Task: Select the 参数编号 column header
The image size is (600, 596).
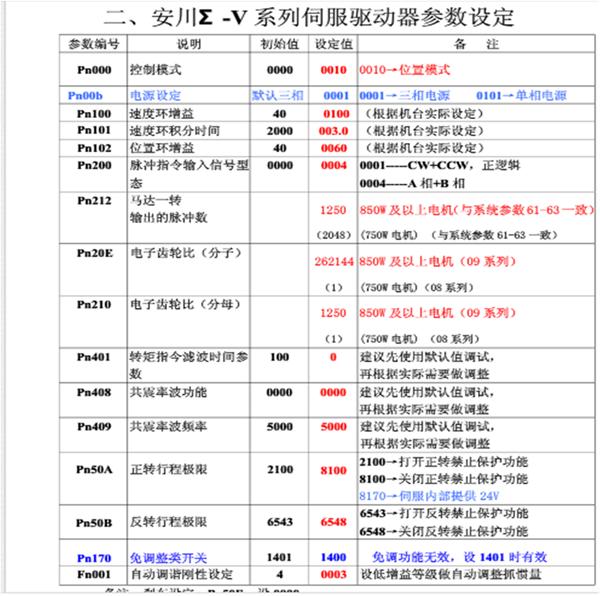Action: (94, 44)
